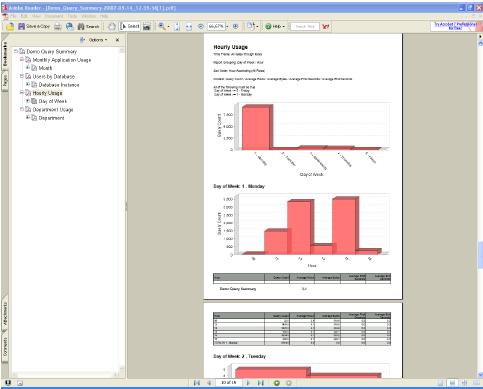
Task: Expand the Department bookmark node
Action: tap(28, 117)
